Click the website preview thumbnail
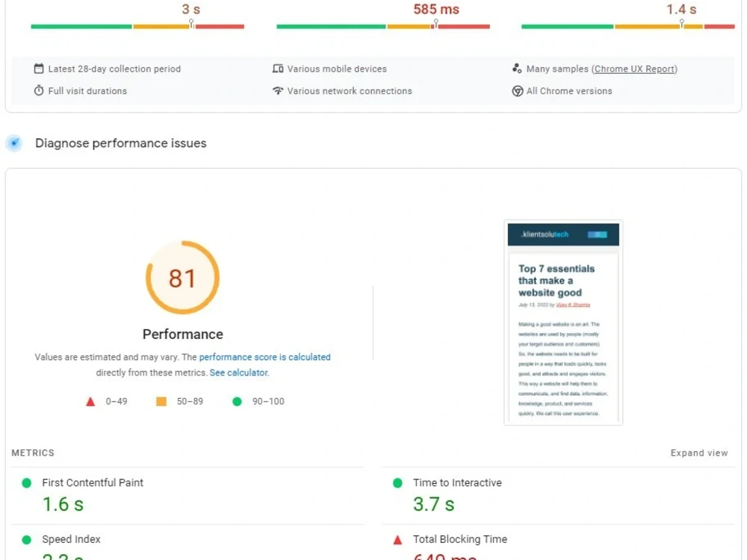Screen dimensions: 747x560 (x=562, y=323)
